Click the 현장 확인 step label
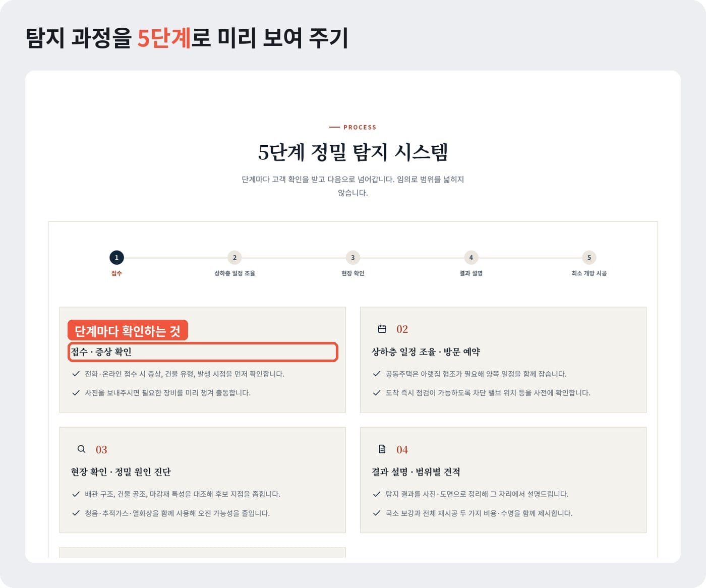The height and width of the screenshot is (588, 706). click(352, 273)
